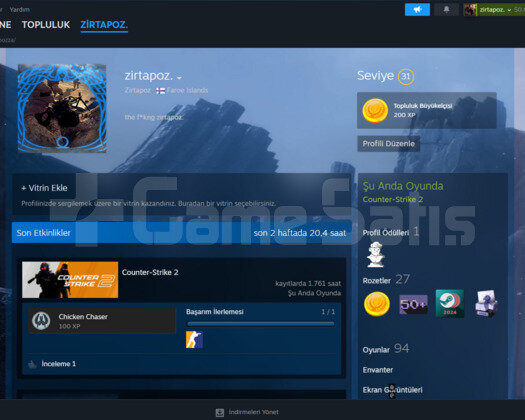Click the 50+ games collector badge
Screen dimensions: 525x420
coord(413,304)
